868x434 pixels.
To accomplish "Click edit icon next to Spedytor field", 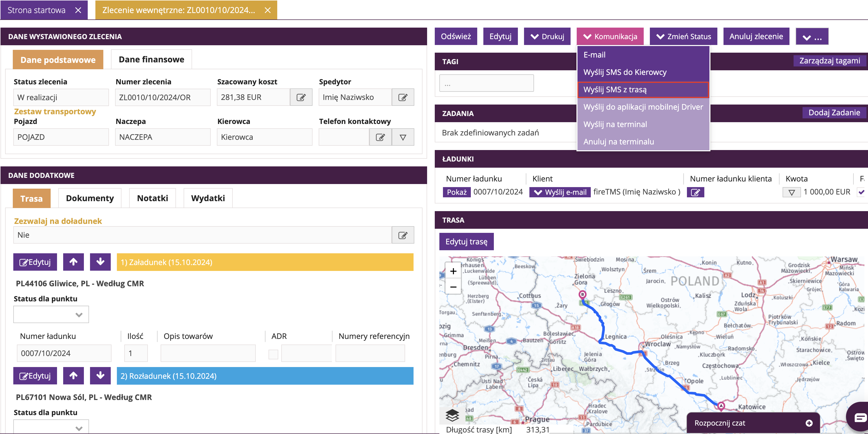I will 403,97.
